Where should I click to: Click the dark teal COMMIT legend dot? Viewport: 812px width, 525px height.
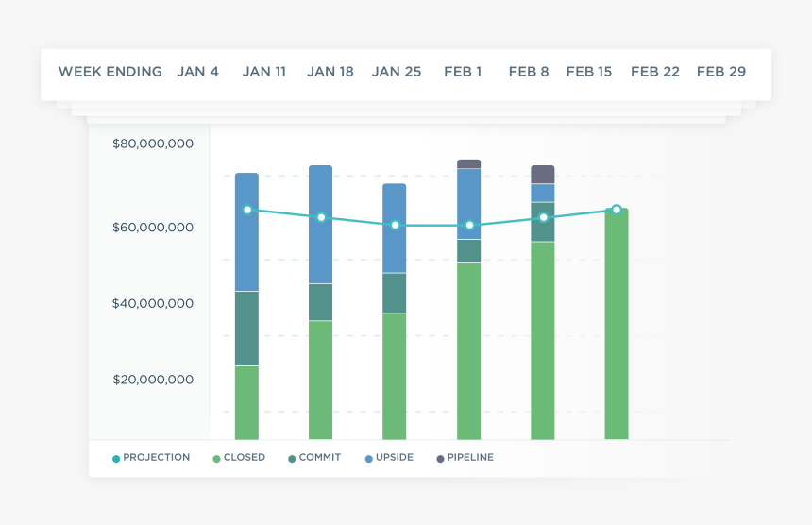(x=292, y=459)
